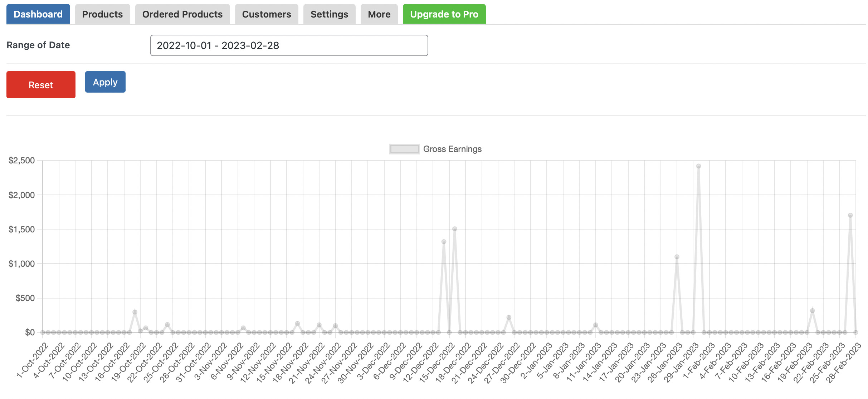868x399 pixels.
Task: Click the highest peak point near $2,400
Action: point(698,166)
